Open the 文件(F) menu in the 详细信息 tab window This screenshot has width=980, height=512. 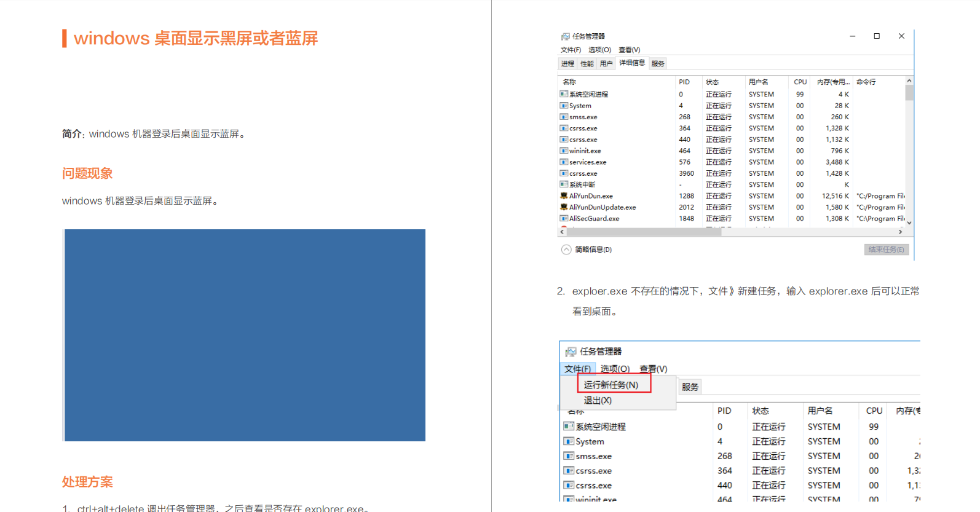click(x=571, y=50)
